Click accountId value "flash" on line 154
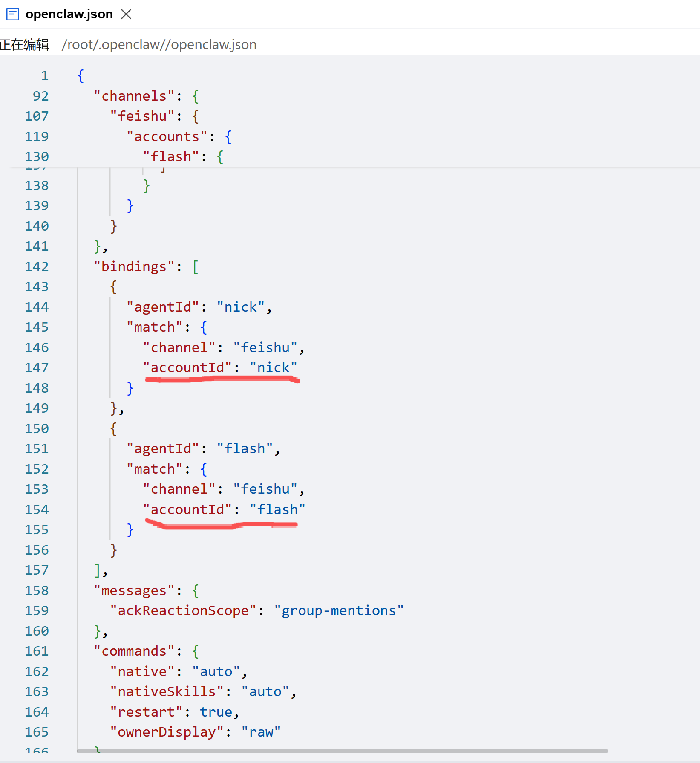This screenshot has height=763, width=700. coord(277,509)
